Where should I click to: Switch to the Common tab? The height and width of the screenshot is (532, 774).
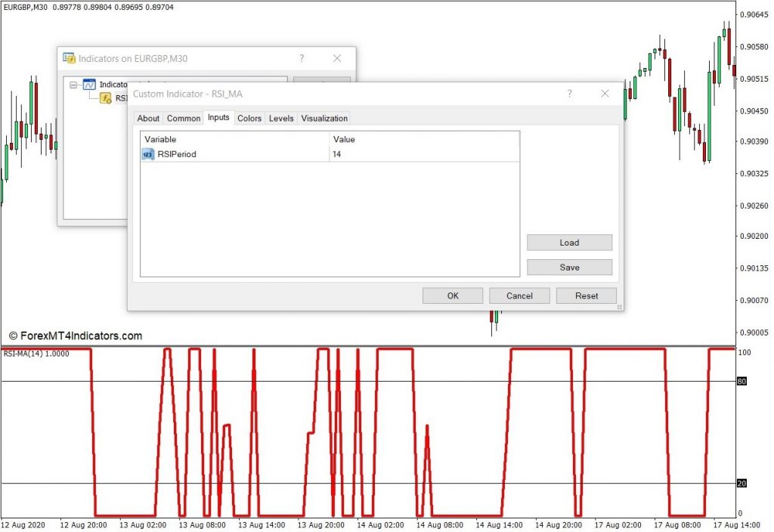pos(184,119)
